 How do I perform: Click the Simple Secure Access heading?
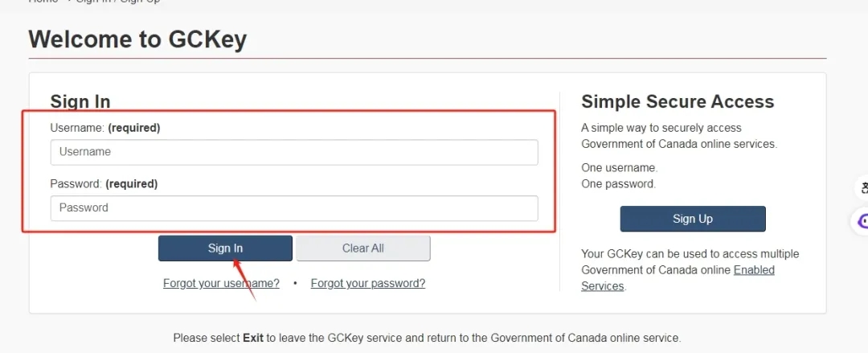click(x=678, y=102)
